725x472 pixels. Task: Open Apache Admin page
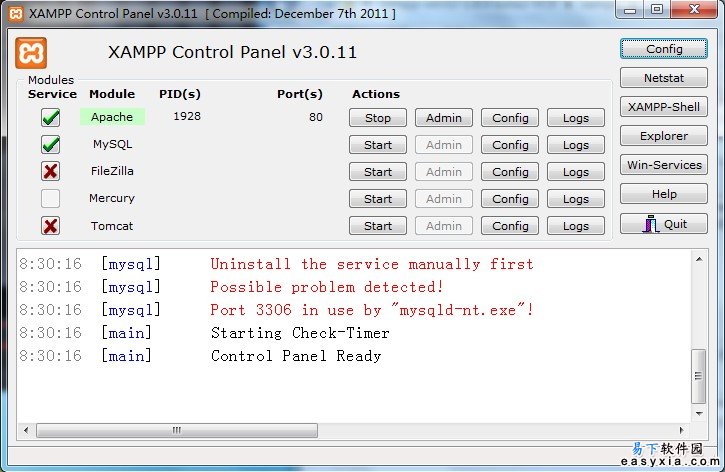(x=444, y=118)
